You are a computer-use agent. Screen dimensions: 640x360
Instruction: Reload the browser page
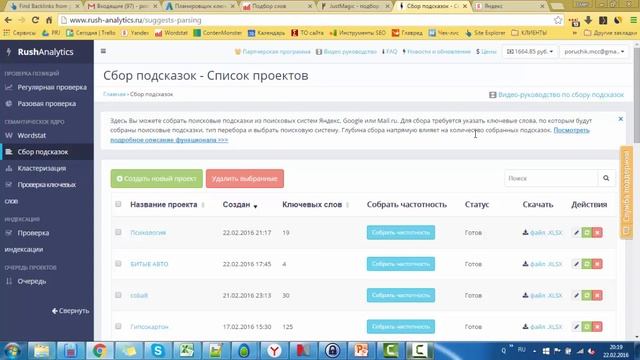tap(36, 20)
